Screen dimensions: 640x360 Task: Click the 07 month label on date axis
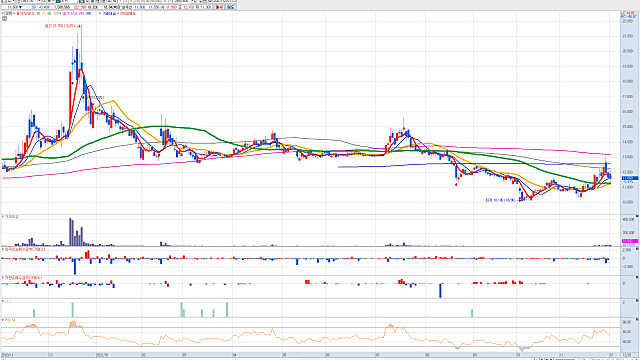[378, 355]
